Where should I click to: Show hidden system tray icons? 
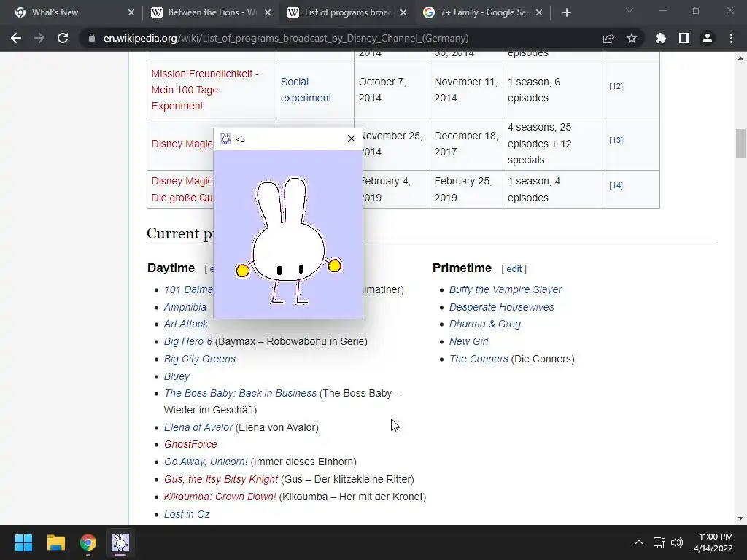coord(639,542)
